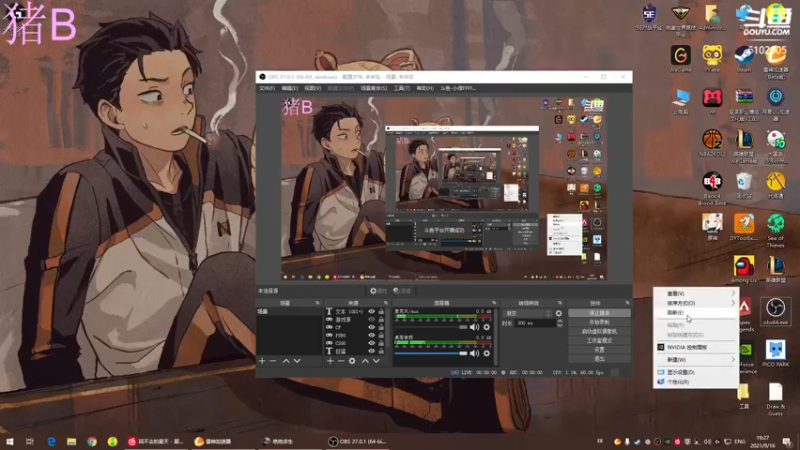Select 个性化(R) in context menu
The height and width of the screenshot is (450, 800).
click(696, 382)
